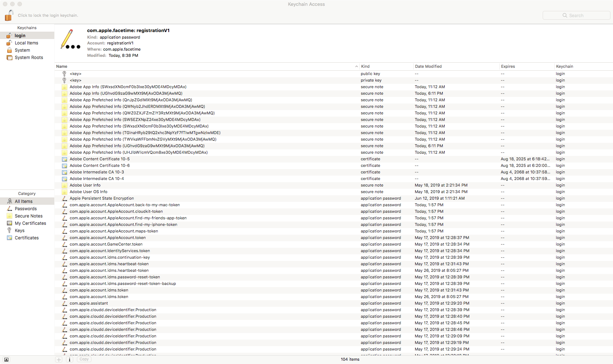Image resolution: width=613 pixels, height=364 pixels.
Task: Click the sort chevron on the Name column
Action: tap(356, 66)
